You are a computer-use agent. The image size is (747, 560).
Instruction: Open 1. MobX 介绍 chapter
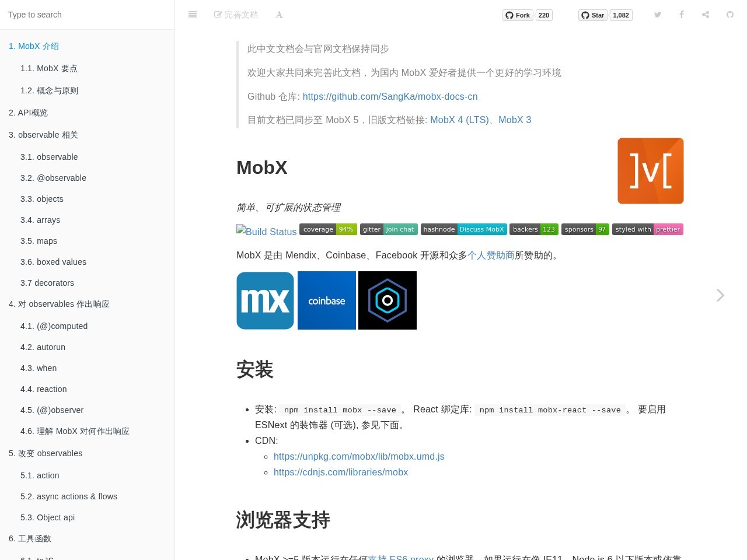click(88, 46)
